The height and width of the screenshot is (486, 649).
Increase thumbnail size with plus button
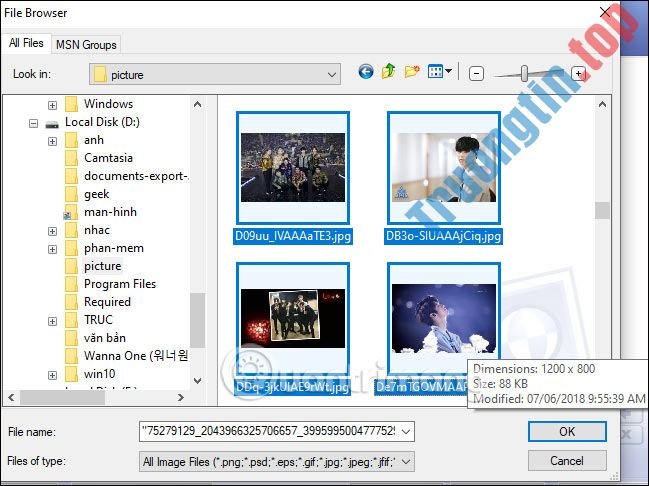(578, 74)
